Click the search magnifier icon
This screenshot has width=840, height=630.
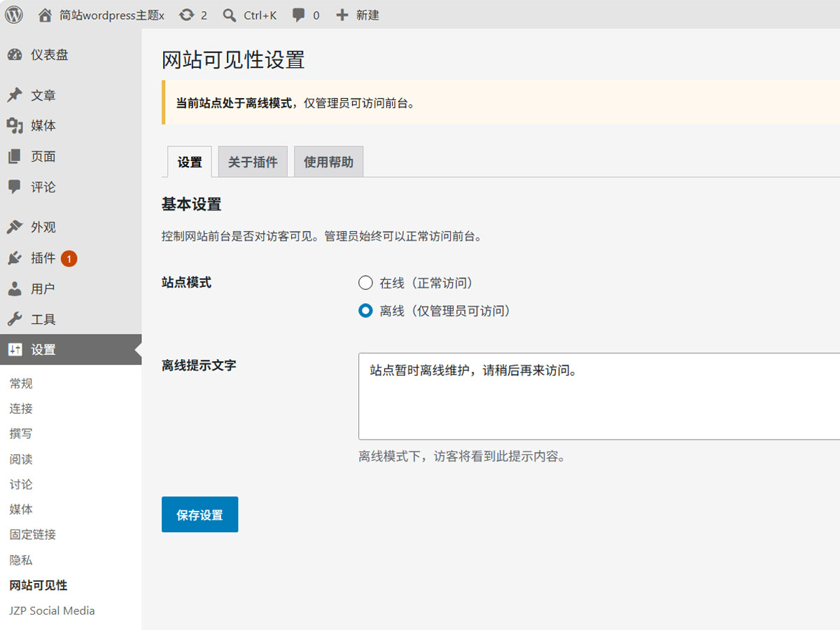coord(230,15)
